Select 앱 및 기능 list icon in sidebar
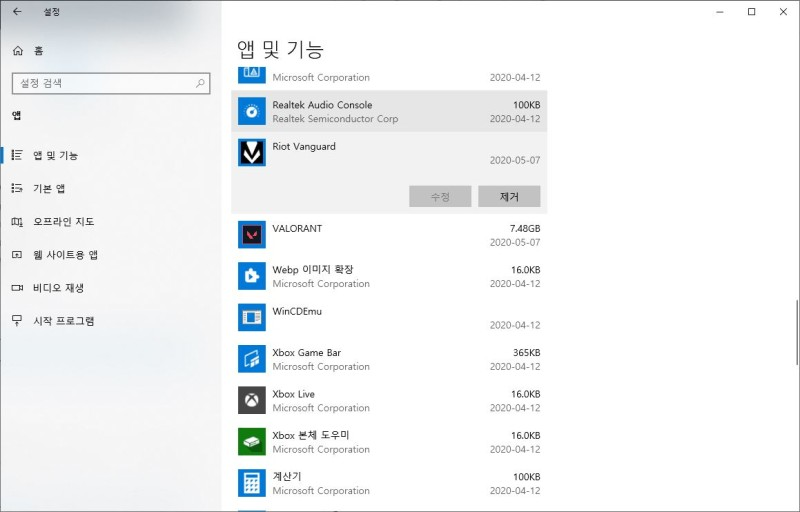The width and height of the screenshot is (800, 512). click(x=17, y=155)
